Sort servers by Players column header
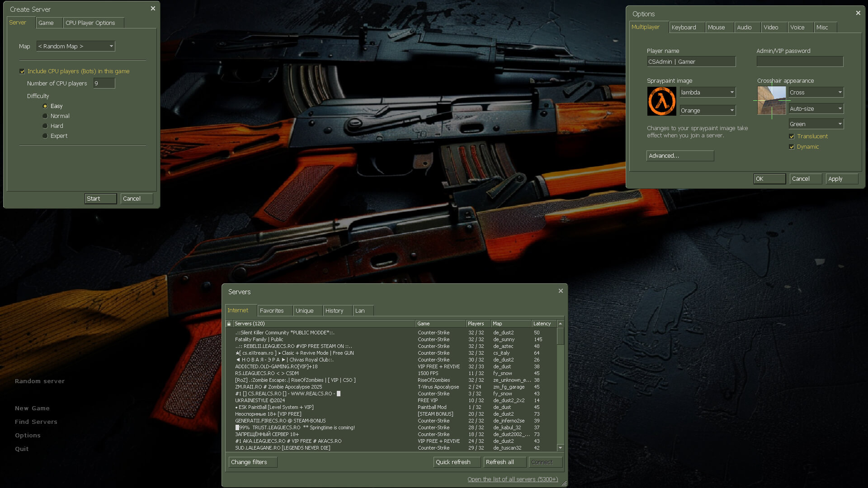This screenshot has width=868, height=488. coord(478,324)
